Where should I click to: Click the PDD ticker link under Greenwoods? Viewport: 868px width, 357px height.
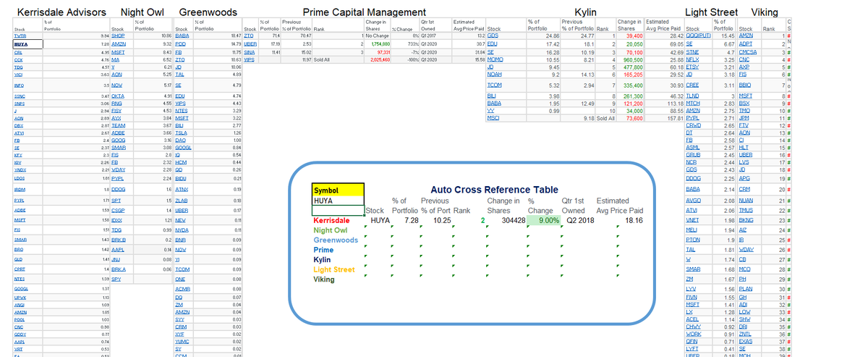point(181,44)
